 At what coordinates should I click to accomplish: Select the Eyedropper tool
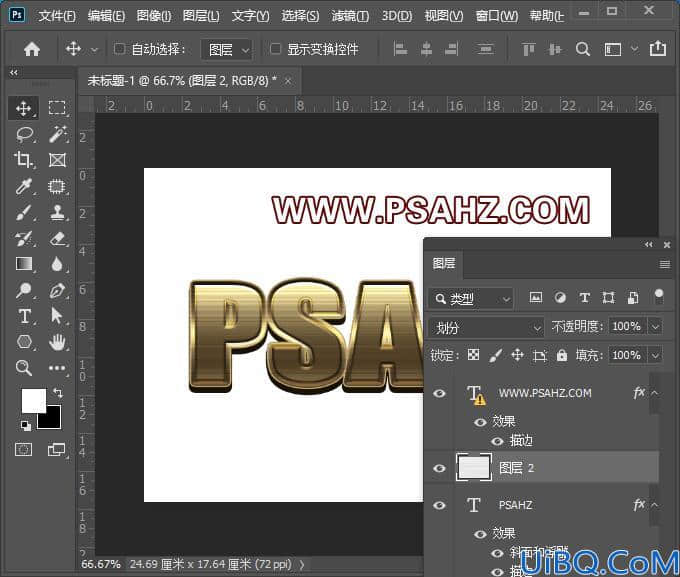click(23, 187)
